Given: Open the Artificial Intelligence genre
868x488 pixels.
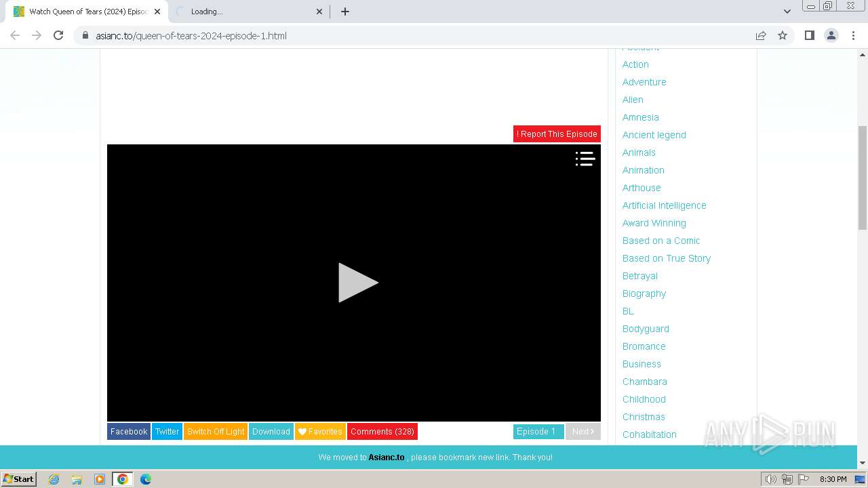Looking at the screenshot, I should 665,205.
